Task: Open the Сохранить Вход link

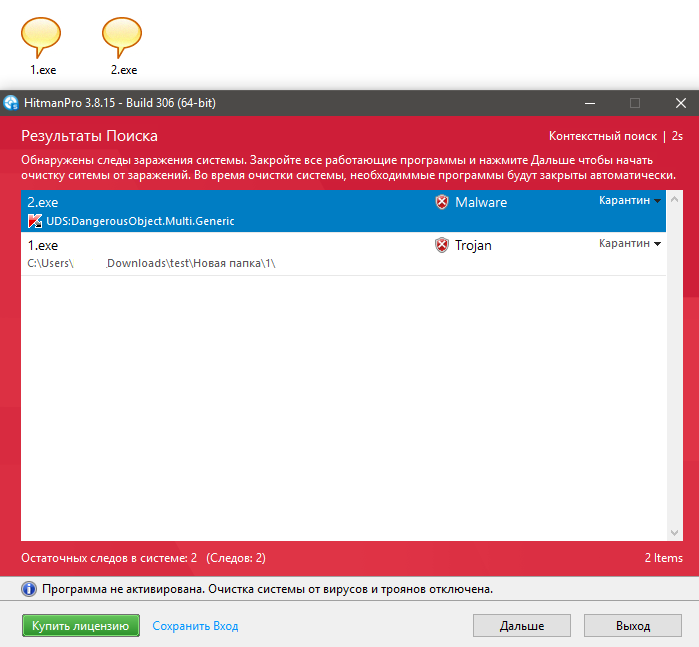Action: tap(195, 626)
